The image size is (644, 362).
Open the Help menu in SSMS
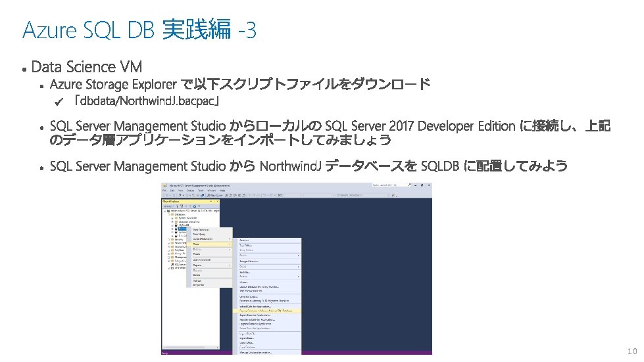222,191
